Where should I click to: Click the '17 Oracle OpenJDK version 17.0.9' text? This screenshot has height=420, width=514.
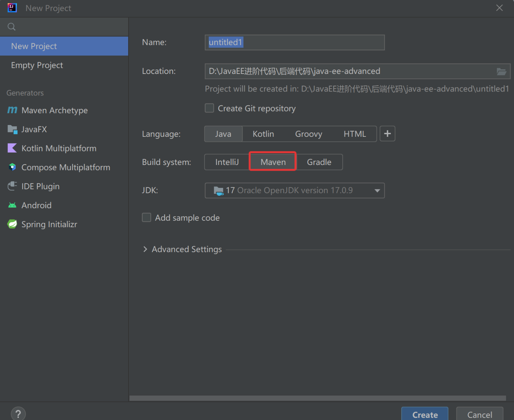point(289,190)
